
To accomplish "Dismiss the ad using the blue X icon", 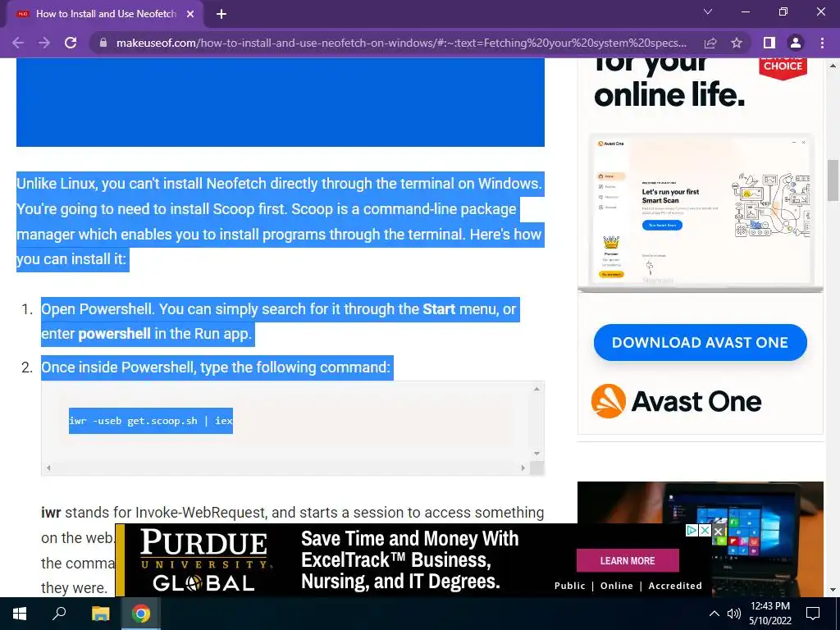I will click(x=705, y=531).
